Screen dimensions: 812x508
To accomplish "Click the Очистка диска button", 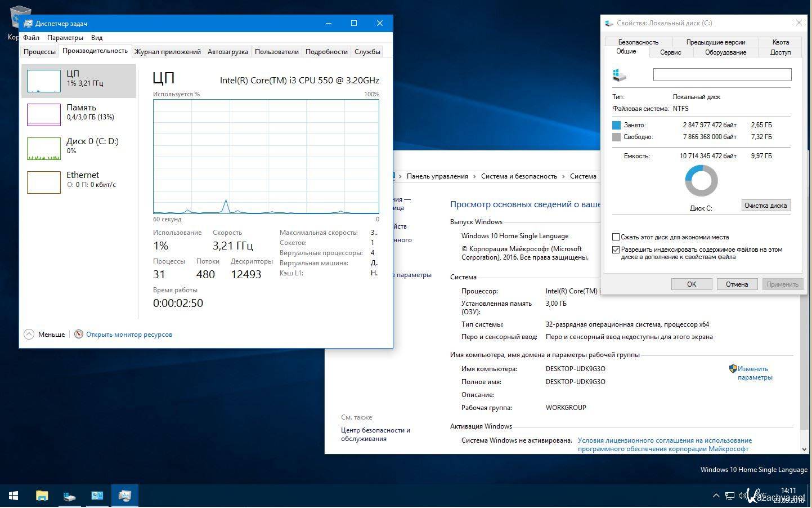I will coord(765,206).
